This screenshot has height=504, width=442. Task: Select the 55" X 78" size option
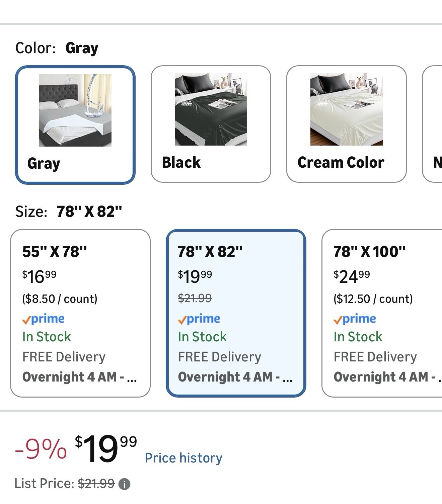click(x=80, y=313)
